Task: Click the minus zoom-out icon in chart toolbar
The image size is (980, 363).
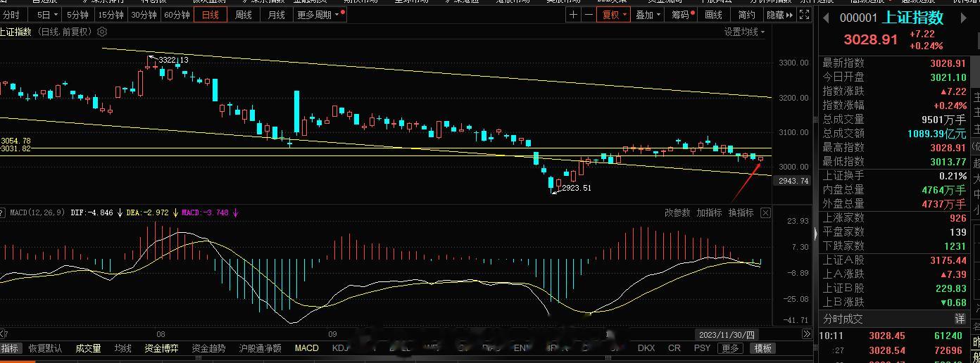Action: (587, 15)
